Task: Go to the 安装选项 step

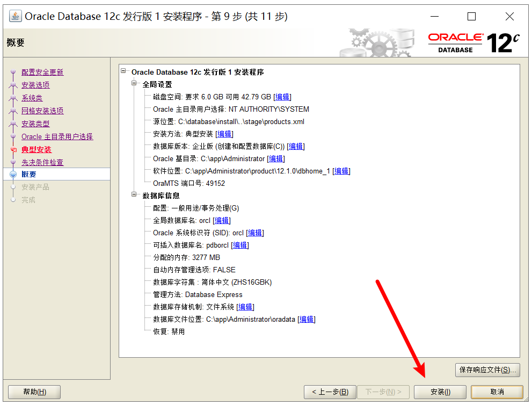Action: 35,85
